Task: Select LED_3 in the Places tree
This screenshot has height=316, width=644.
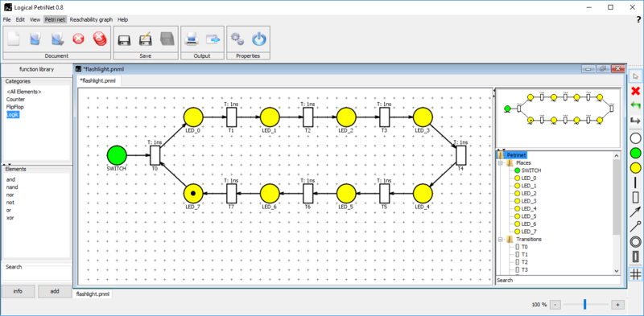Action: [x=529, y=201]
